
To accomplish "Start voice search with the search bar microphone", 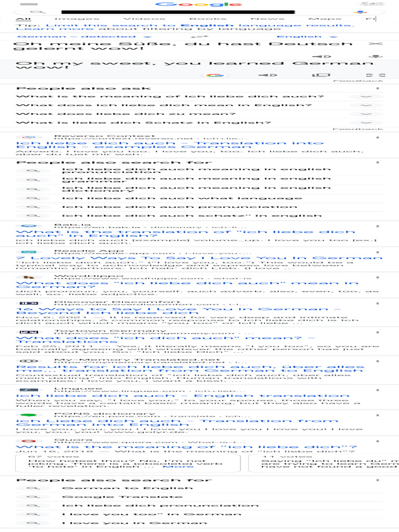I will click(360, 12).
